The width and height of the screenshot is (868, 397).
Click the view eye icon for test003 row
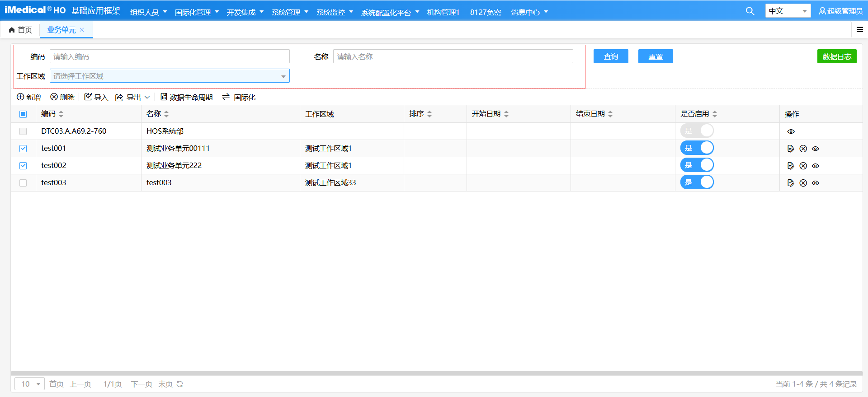coord(816,183)
